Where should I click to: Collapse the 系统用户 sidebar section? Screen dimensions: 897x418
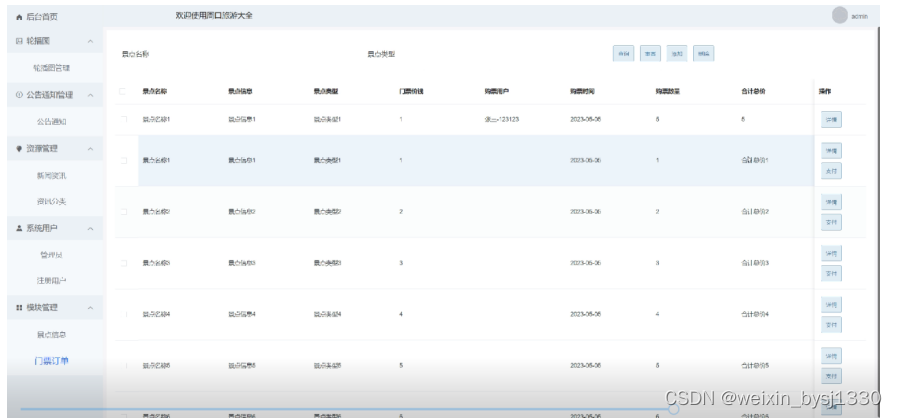coord(90,228)
